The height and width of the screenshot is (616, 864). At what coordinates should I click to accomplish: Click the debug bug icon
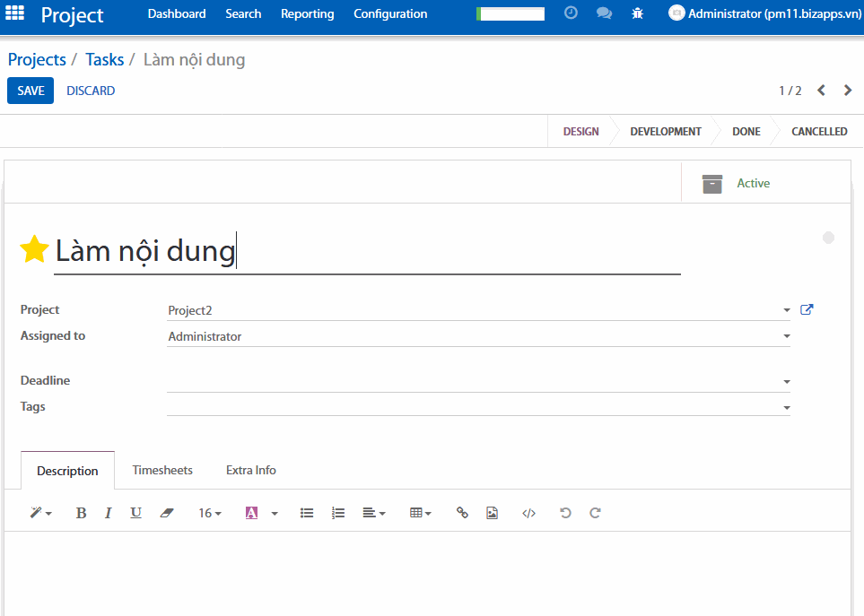[637, 13]
